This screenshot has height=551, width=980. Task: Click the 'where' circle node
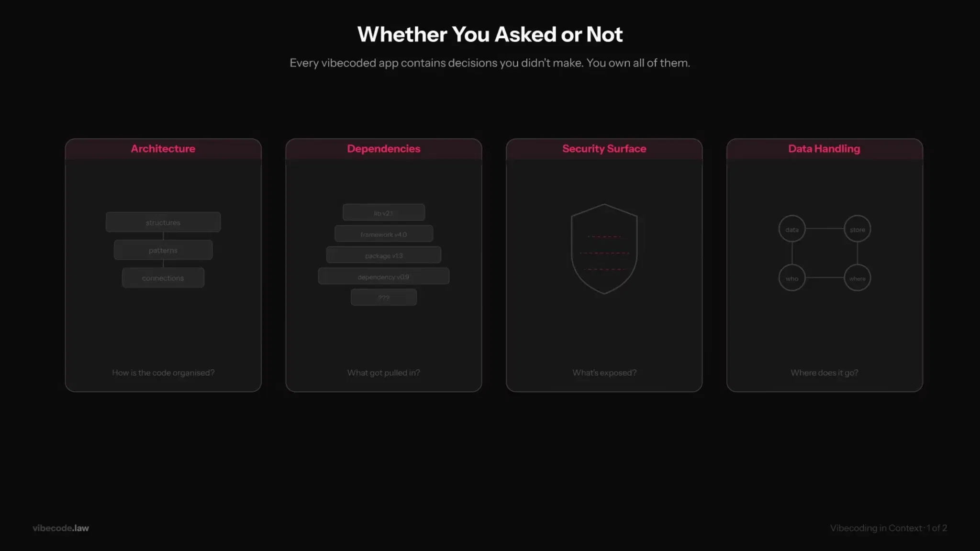click(x=857, y=278)
